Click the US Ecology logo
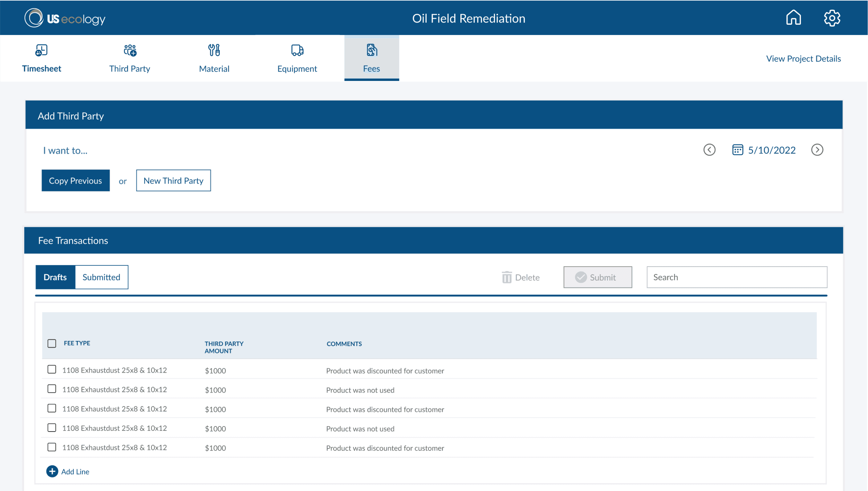The width and height of the screenshot is (868, 491). tap(65, 18)
